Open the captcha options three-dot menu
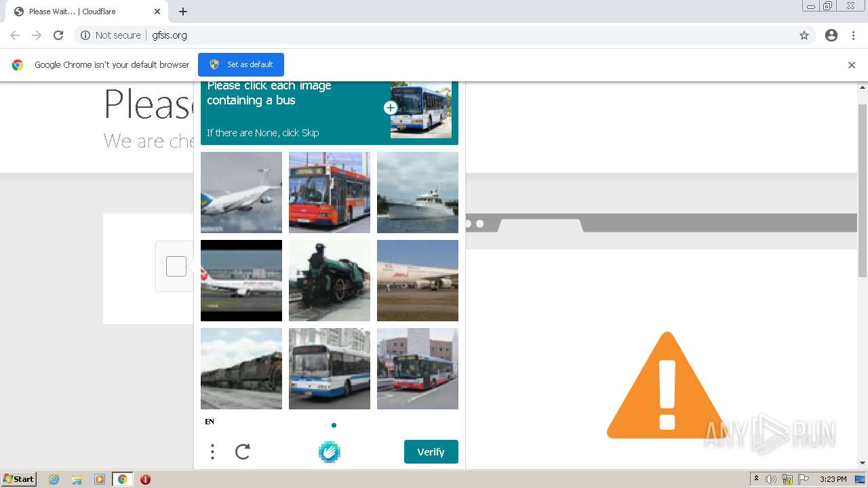Image resolution: width=868 pixels, height=488 pixels. tap(212, 452)
